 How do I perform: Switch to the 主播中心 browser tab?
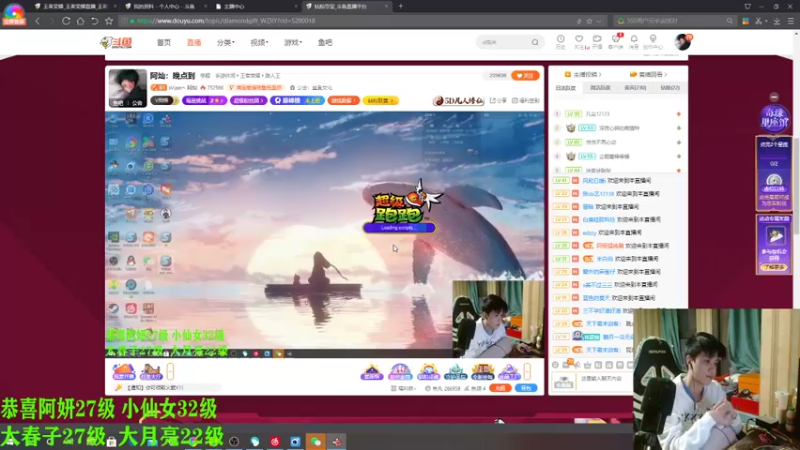(255, 6)
